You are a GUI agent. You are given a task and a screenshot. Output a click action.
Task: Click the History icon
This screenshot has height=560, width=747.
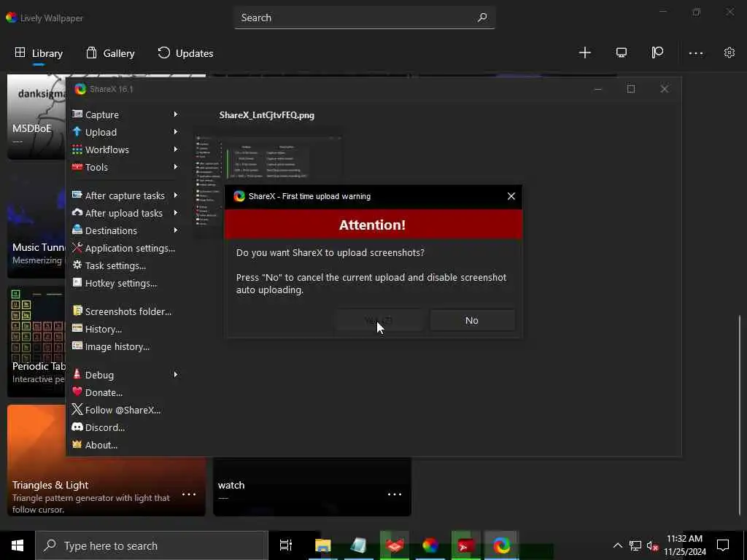point(77,329)
